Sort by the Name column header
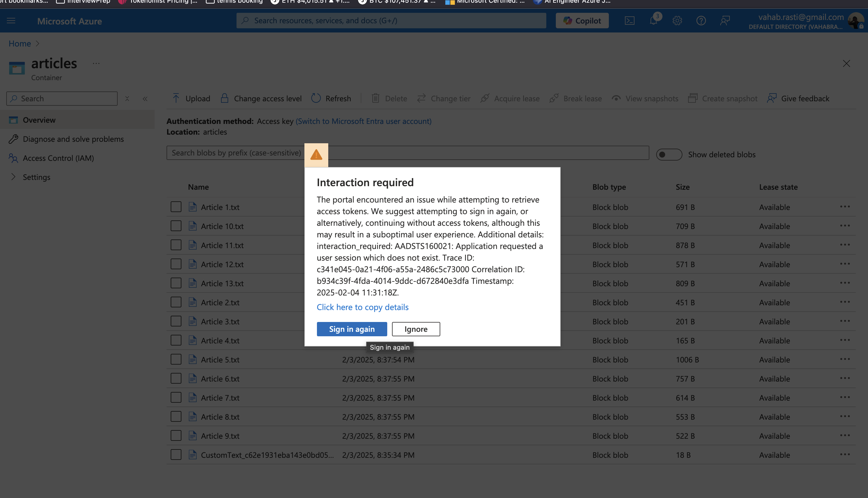The image size is (868, 498). [198, 187]
